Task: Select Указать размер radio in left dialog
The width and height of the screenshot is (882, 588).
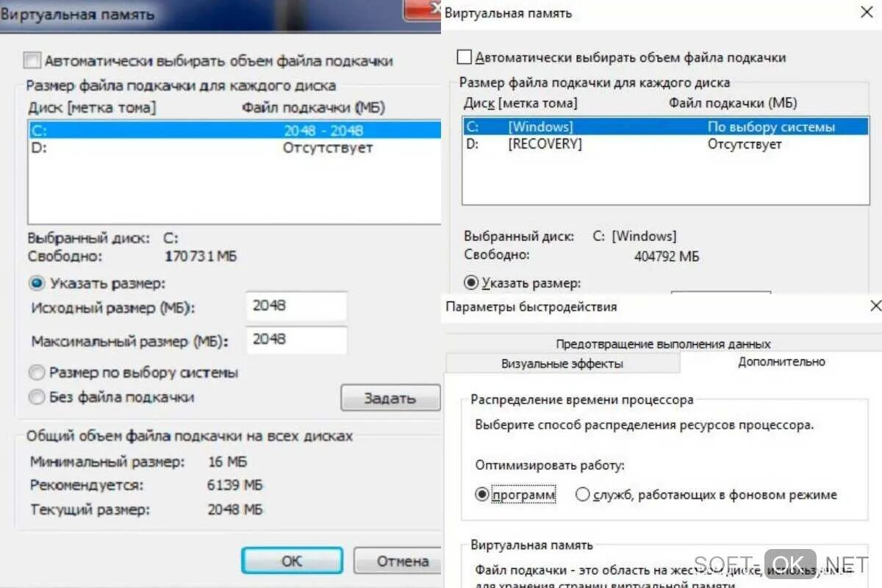Action: point(36,283)
